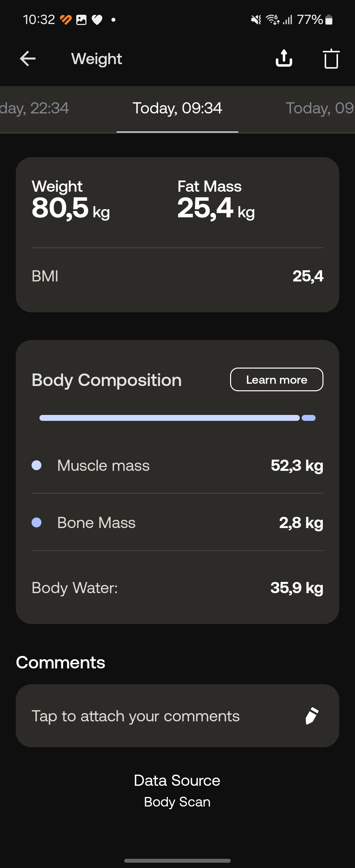Tap the pencil edit comment icon

point(312,716)
